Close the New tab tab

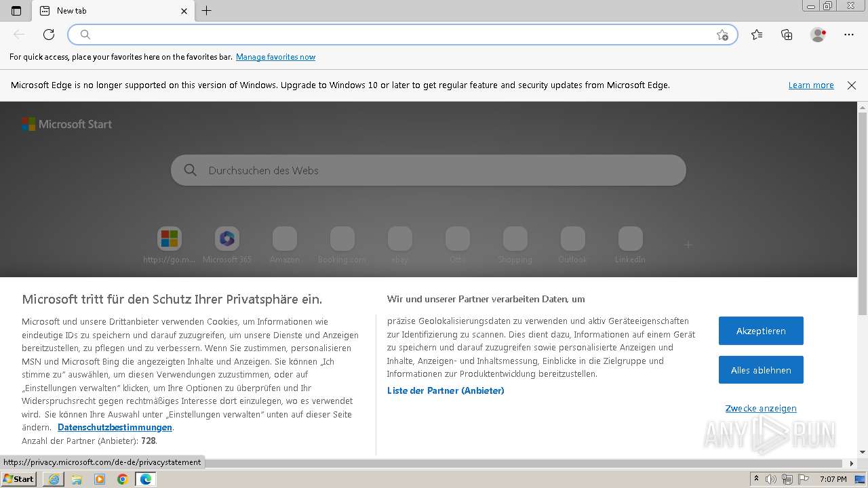point(184,11)
